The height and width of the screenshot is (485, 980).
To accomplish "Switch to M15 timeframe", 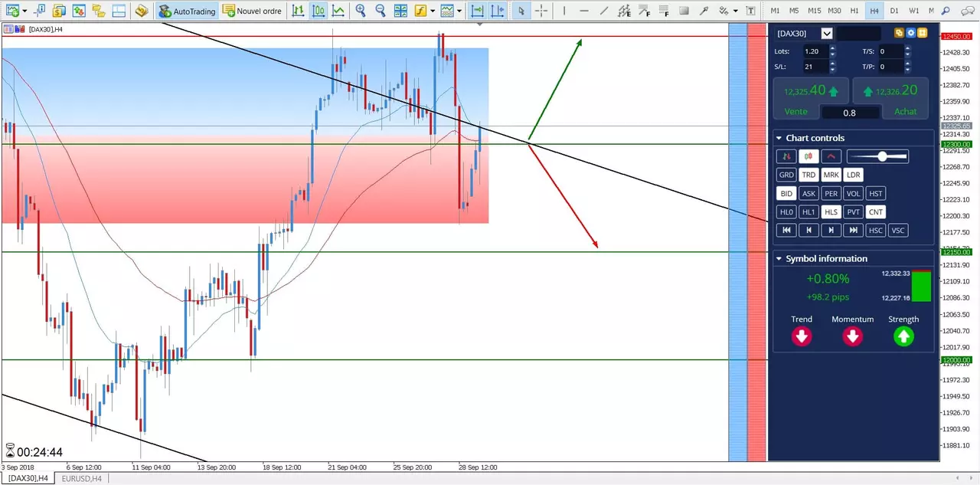I will click(814, 11).
